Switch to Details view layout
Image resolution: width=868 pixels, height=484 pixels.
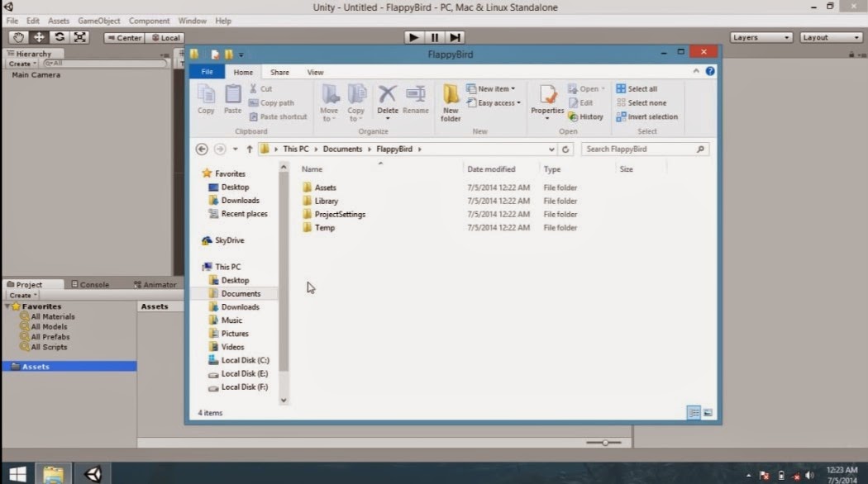pyautogui.click(x=693, y=413)
